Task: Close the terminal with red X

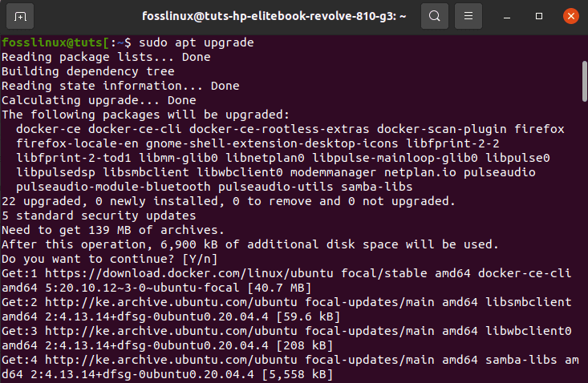Action: tap(570, 16)
